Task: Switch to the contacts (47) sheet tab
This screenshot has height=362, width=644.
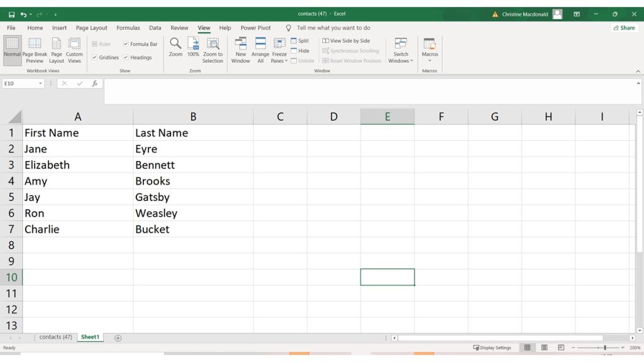Action: click(x=55, y=337)
